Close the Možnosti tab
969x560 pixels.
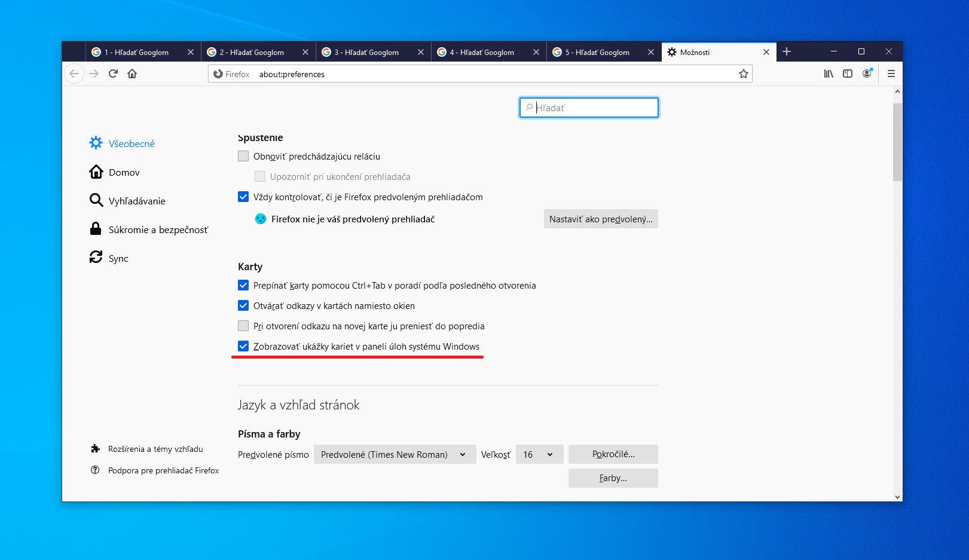pos(766,52)
